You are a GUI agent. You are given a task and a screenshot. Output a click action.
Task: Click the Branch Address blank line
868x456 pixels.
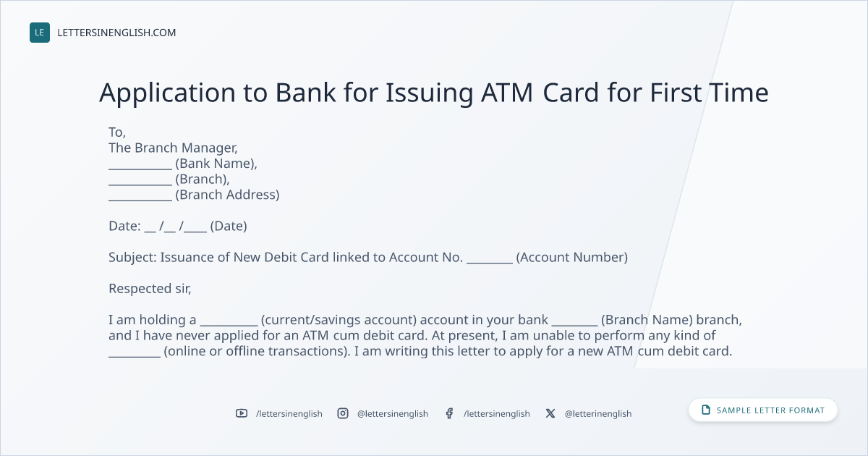140,195
